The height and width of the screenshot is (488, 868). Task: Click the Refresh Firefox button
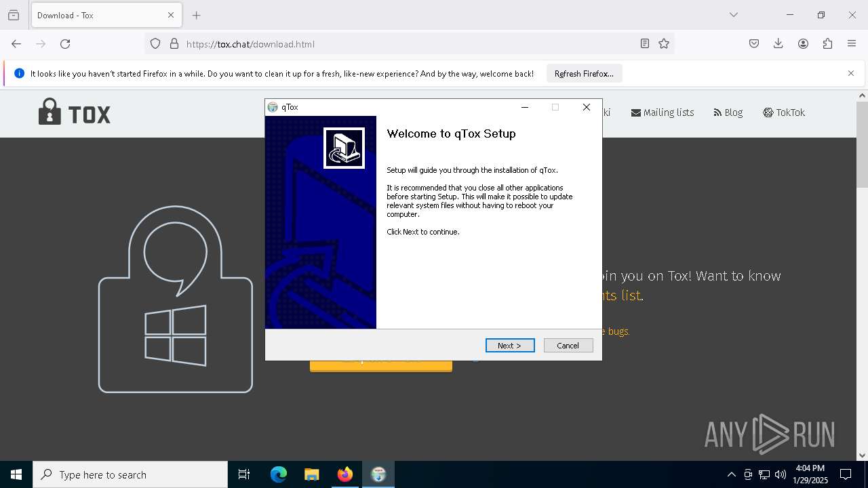click(584, 74)
